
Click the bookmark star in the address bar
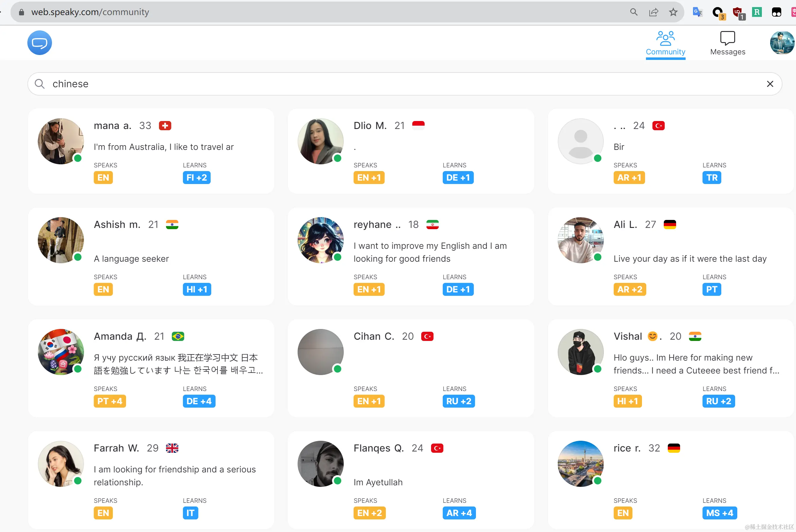pos(673,12)
